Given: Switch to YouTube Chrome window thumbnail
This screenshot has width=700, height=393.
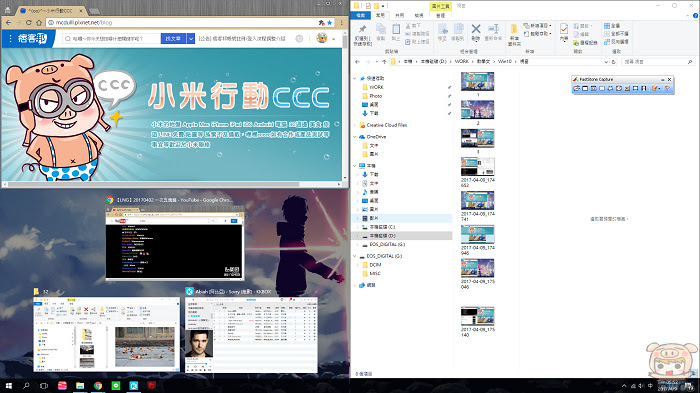Looking at the screenshot, I should (x=175, y=242).
